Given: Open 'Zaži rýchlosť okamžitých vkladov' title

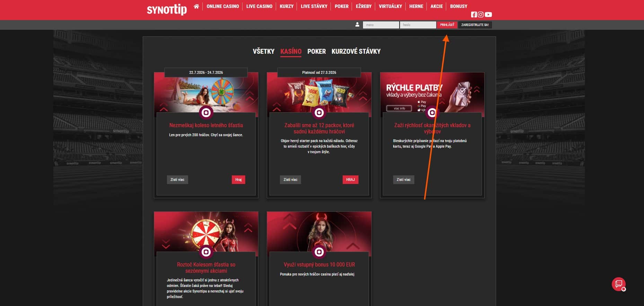Looking at the screenshot, I should point(432,129).
